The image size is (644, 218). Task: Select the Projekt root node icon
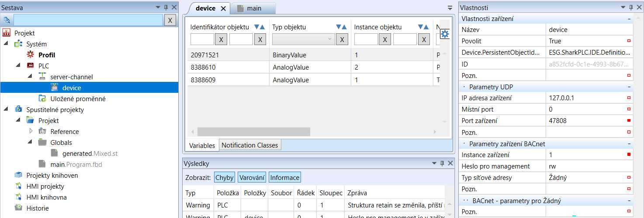7,33
